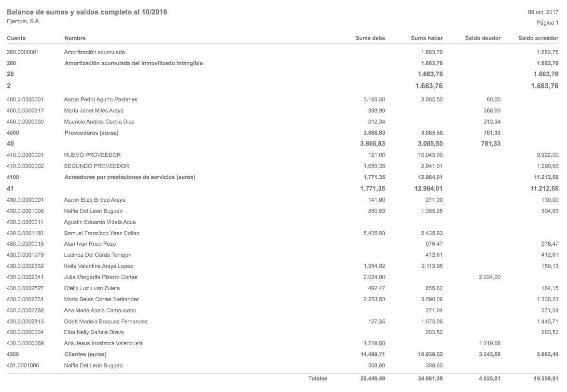
Task: Click the Saldo acreedor column header
Action: pyautogui.click(x=538, y=38)
